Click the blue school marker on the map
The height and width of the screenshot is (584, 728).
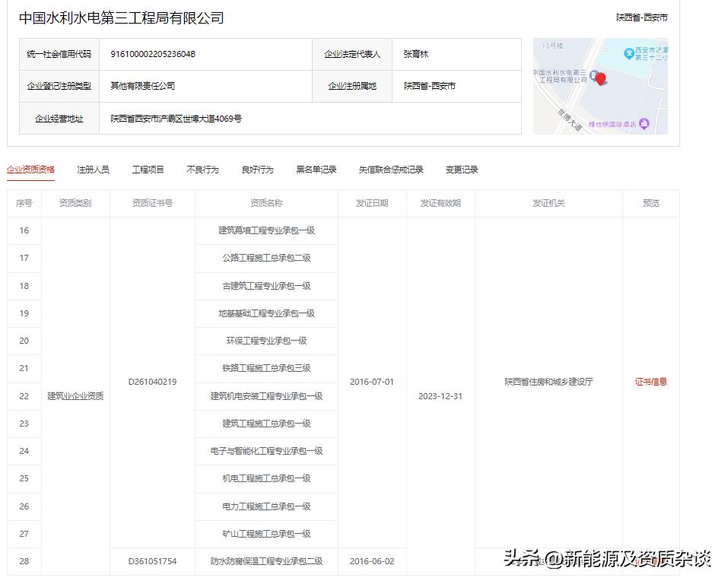(x=629, y=53)
